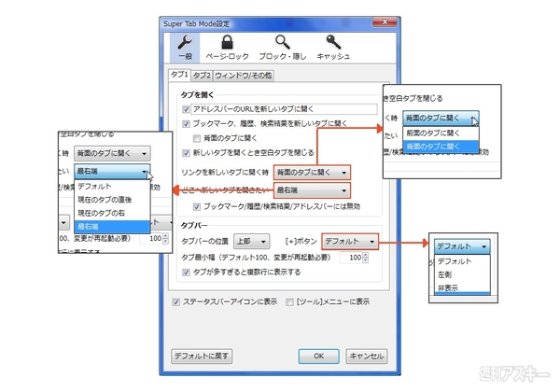Choose デフォルト list item in bottom-right inset
Screen dimensions: 560x392
[462, 261]
